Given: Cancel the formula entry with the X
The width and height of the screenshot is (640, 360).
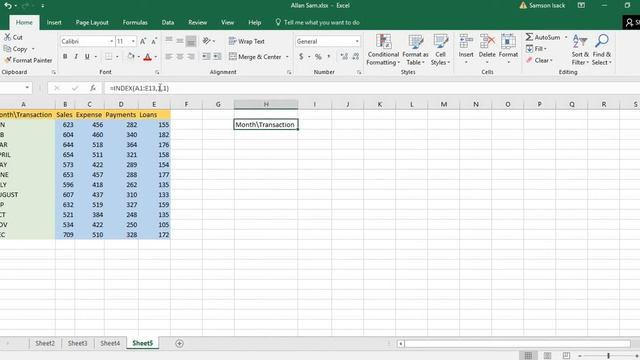Looking at the screenshot, I should [x=57, y=88].
